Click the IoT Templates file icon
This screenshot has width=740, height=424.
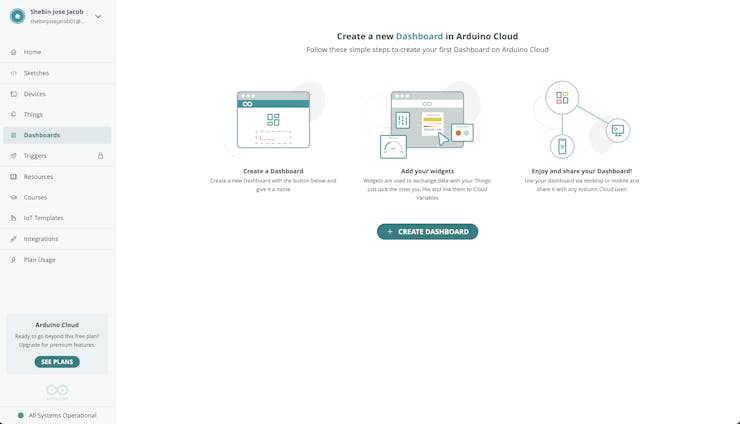(x=13, y=218)
